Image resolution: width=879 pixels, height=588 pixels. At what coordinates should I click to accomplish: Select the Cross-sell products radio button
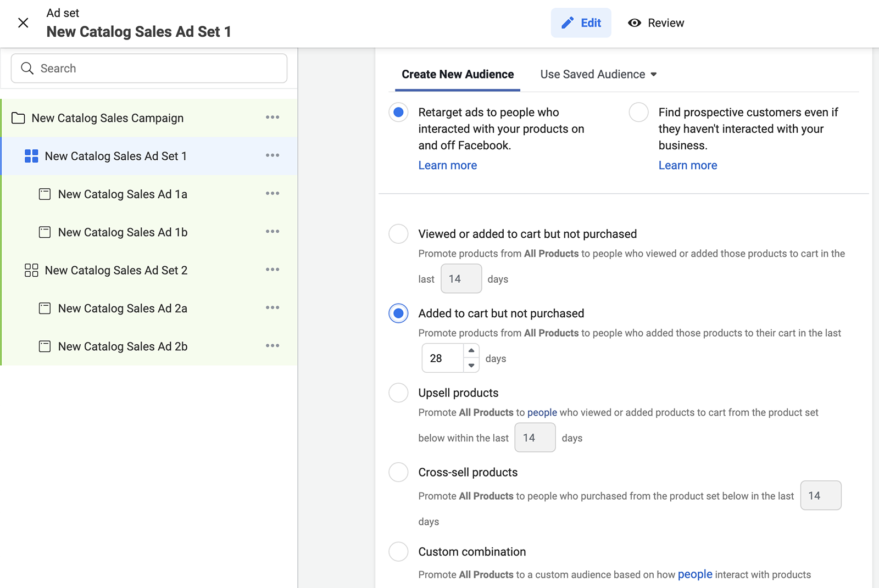398,472
